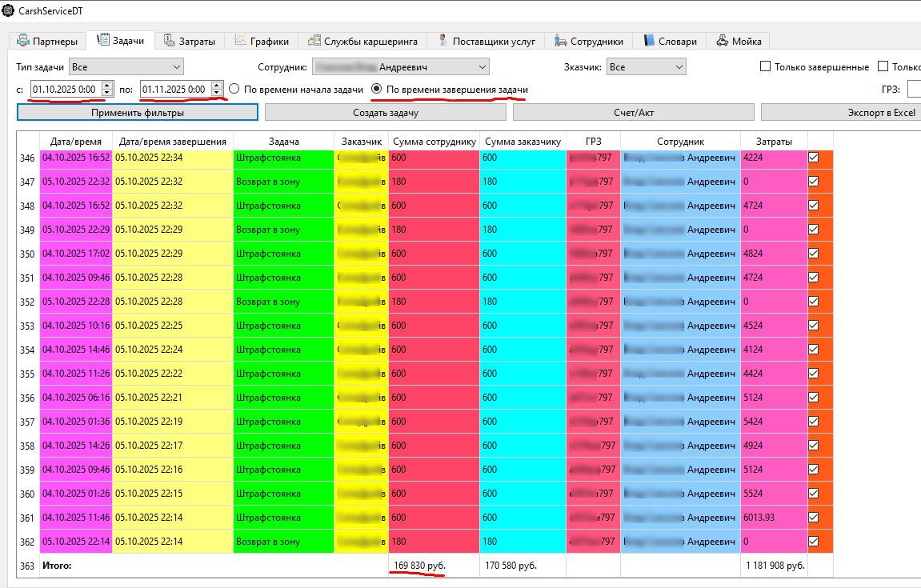This screenshot has width=921, height=588.
Task: Toggle checkbox in row 361
Action: [x=814, y=518]
